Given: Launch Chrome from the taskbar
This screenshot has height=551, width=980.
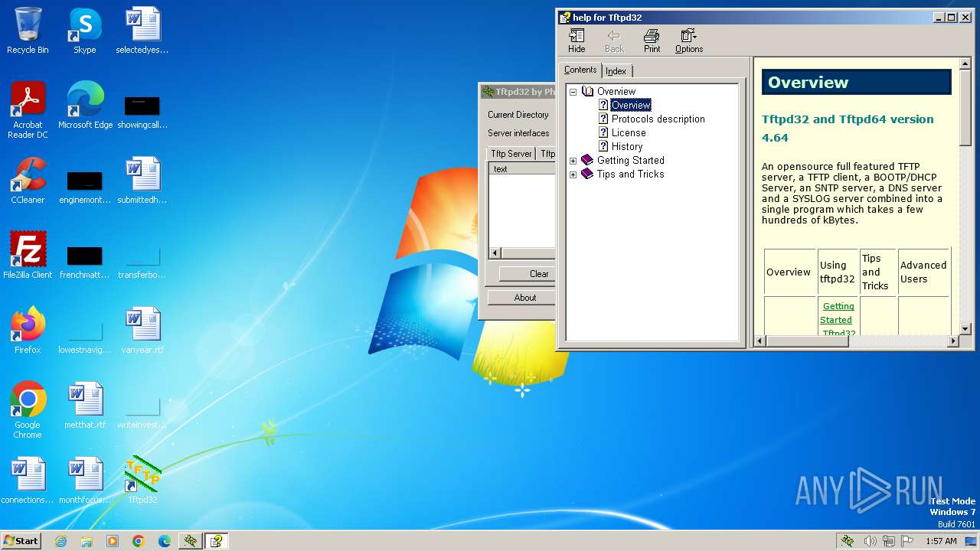Looking at the screenshot, I should point(139,541).
